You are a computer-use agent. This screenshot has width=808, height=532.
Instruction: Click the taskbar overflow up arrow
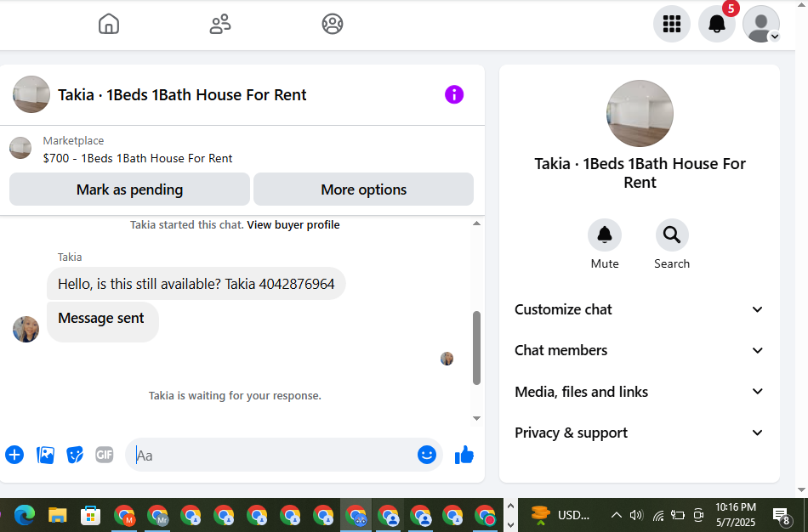pyautogui.click(x=510, y=506)
